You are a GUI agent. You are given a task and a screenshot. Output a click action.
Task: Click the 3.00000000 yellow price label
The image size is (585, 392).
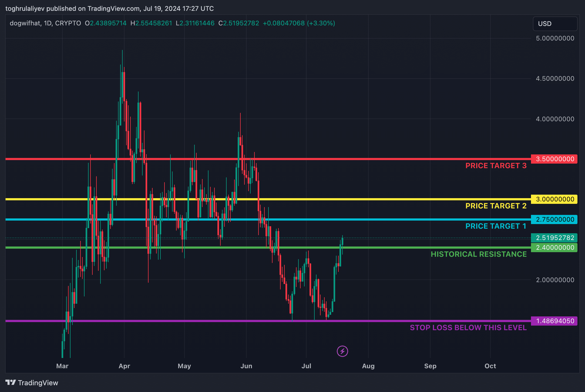[554, 199]
